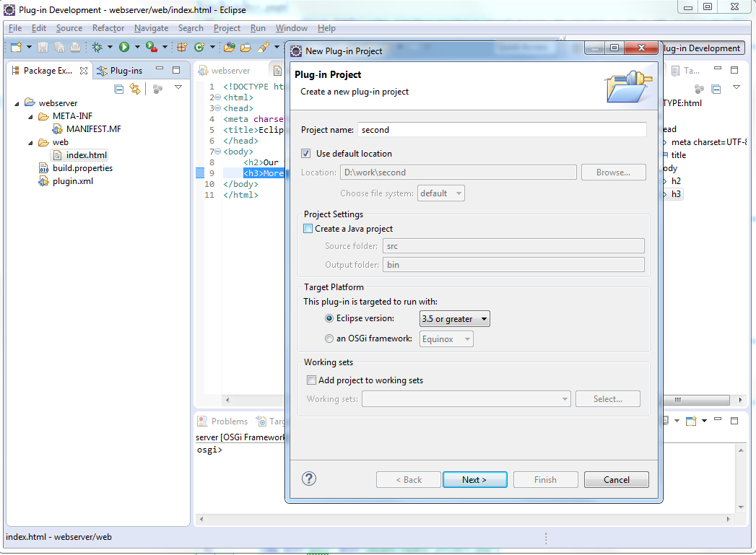Screen dimensions: 756x555
Task: Close the Package Explorer tab
Action: pos(84,70)
